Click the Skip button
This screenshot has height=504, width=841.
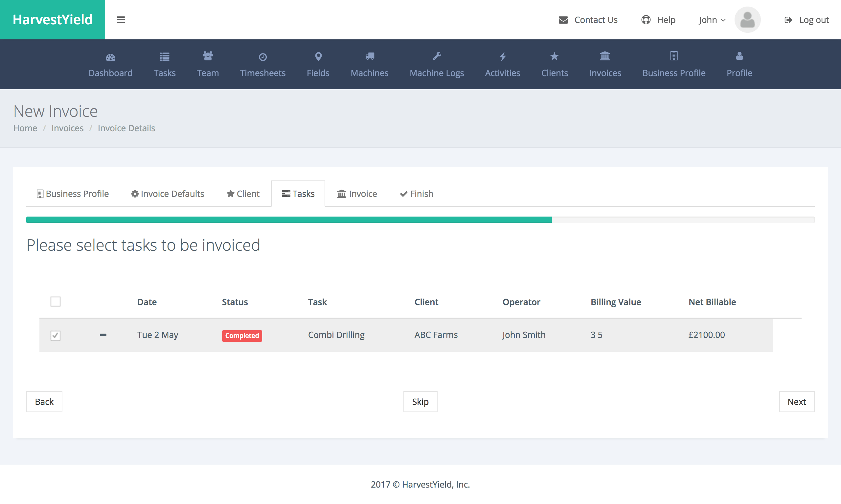420,401
